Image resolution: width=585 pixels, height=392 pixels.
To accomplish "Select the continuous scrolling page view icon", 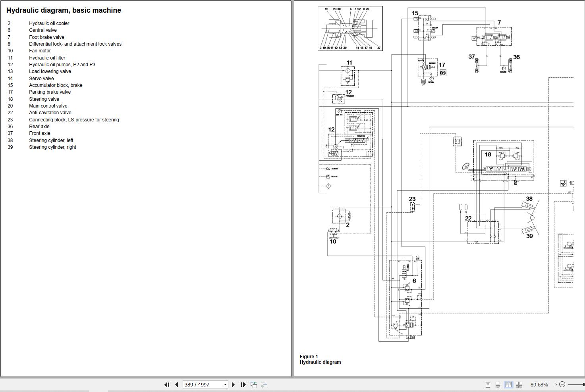I will point(498,384).
